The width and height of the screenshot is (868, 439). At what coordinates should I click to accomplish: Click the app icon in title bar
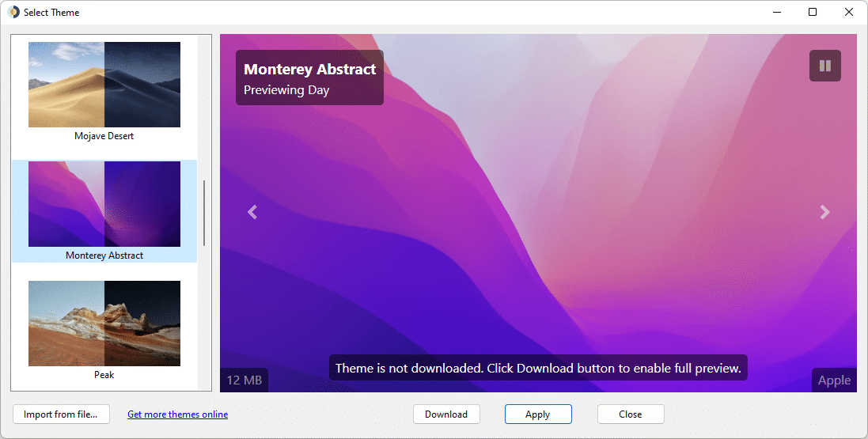(x=13, y=13)
